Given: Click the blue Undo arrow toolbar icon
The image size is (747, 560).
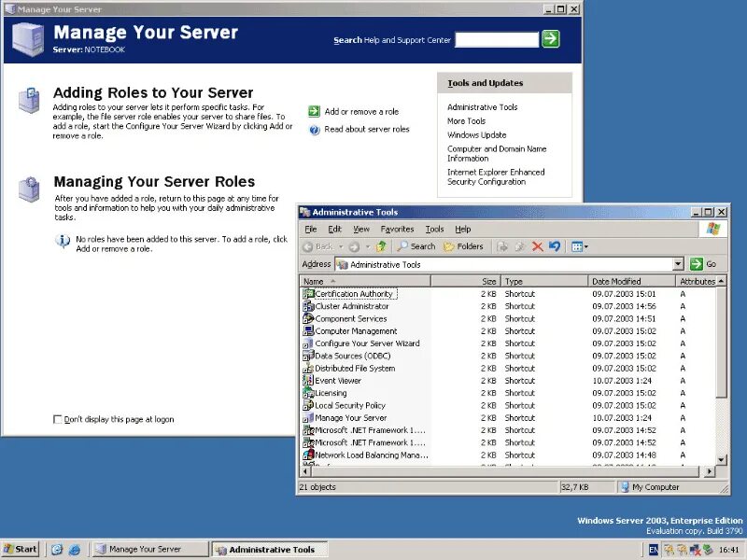Looking at the screenshot, I should coord(555,246).
